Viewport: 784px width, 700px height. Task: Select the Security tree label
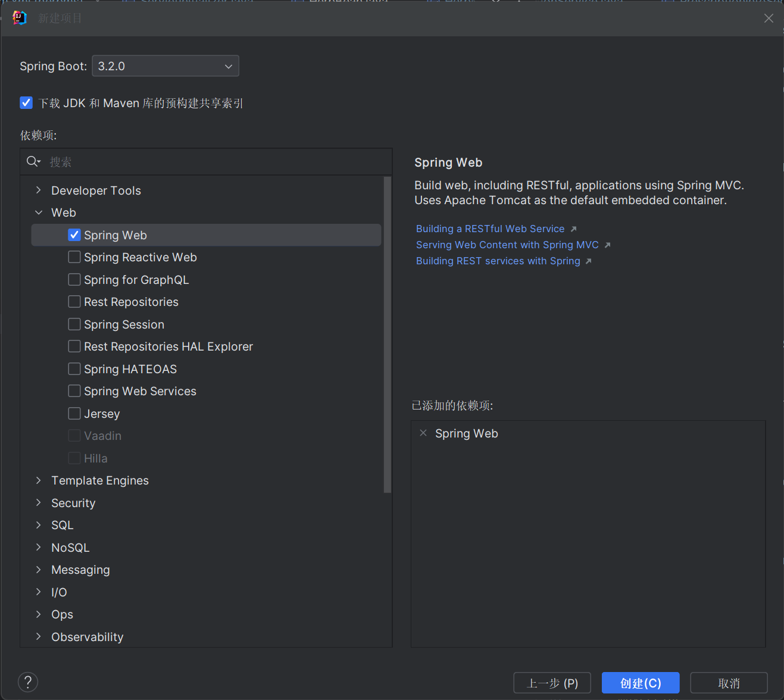click(73, 503)
